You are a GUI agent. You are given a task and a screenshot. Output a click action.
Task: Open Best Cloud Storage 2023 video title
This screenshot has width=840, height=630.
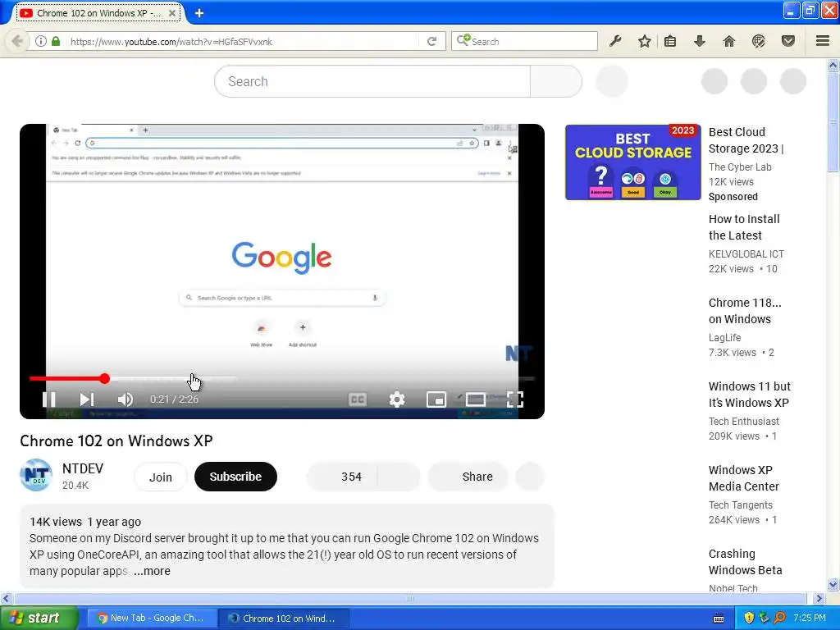tap(746, 140)
